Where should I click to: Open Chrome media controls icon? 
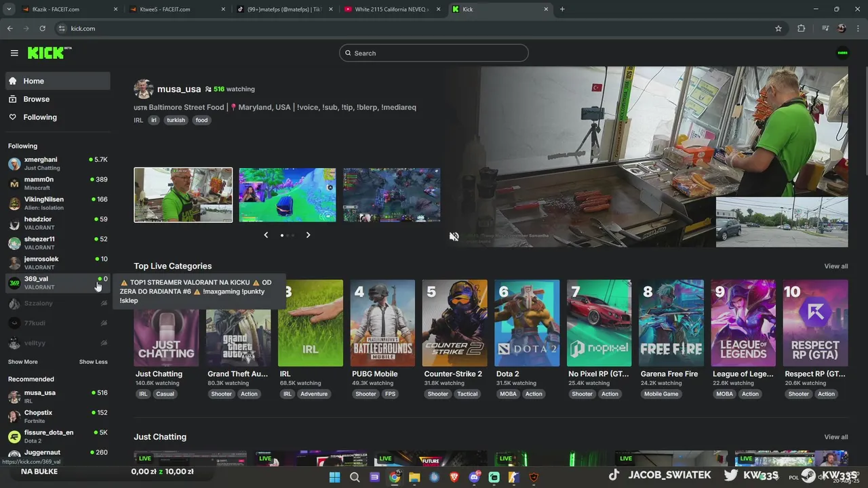coord(825,28)
